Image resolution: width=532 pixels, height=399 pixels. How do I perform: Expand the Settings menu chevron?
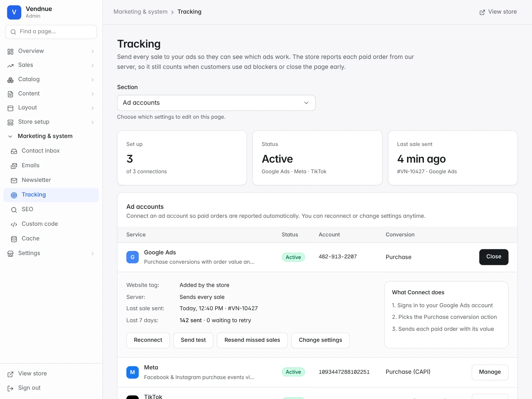point(92,254)
